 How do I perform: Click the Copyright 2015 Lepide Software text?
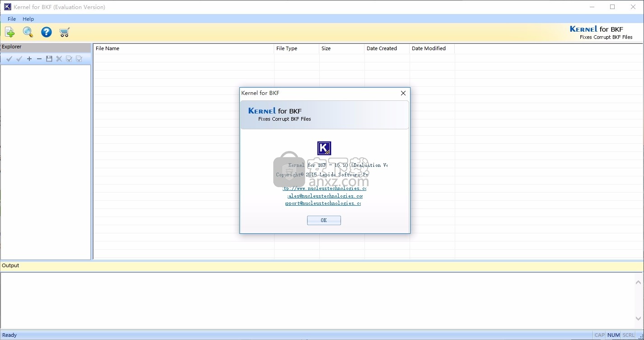pyautogui.click(x=322, y=175)
